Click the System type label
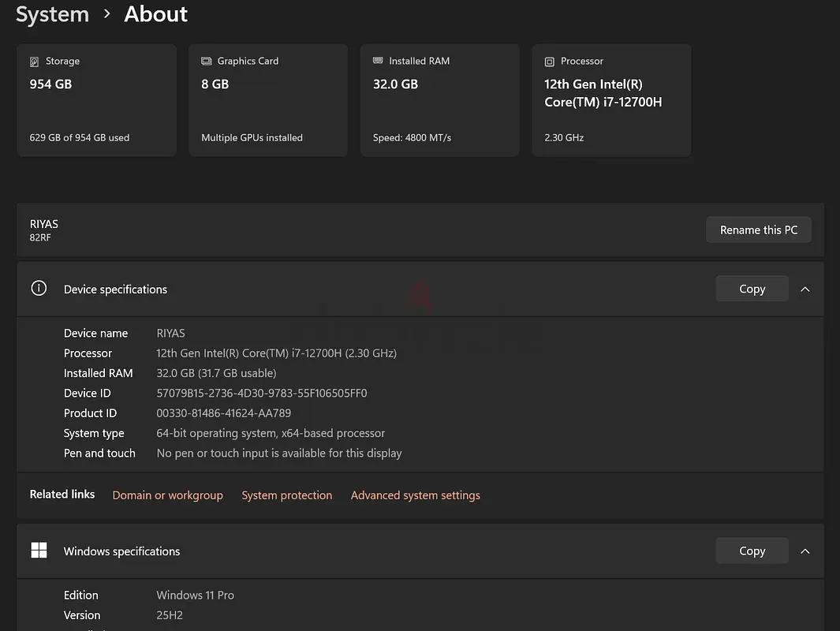The image size is (840, 631). tap(94, 433)
